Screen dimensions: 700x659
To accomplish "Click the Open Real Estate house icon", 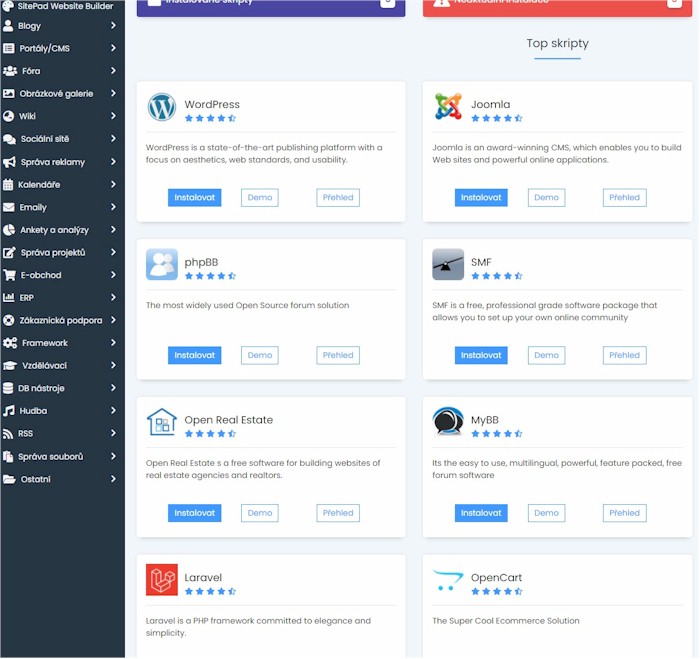I will [x=162, y=422].
